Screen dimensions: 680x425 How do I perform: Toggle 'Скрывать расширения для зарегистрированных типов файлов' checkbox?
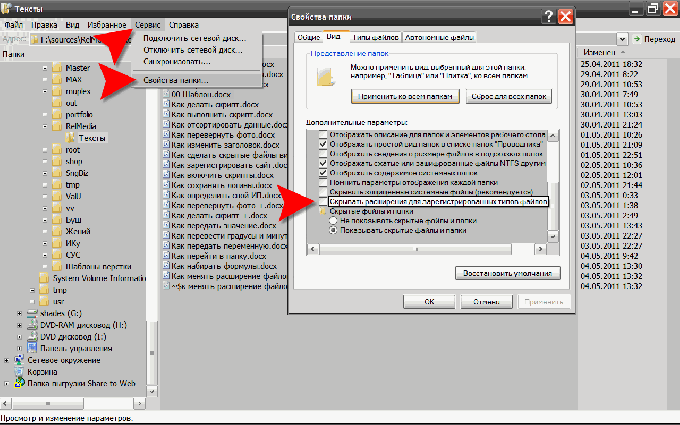pyautogui.click(x=322, y=201)
